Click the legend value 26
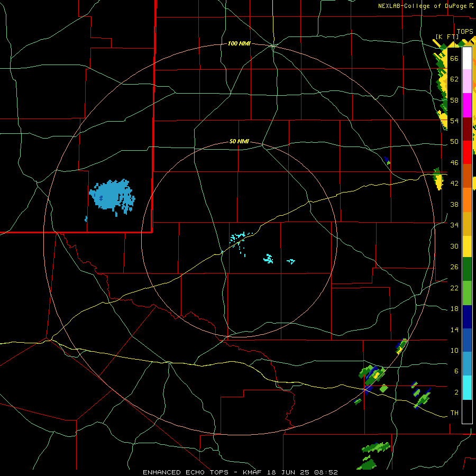This screenshot has height=476, width=476. 454,267
